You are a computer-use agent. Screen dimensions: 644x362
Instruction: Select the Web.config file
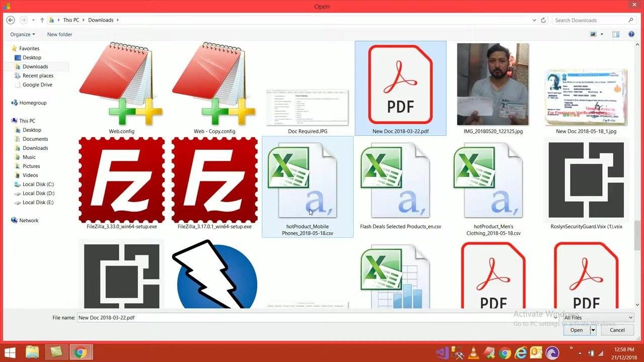122,89
